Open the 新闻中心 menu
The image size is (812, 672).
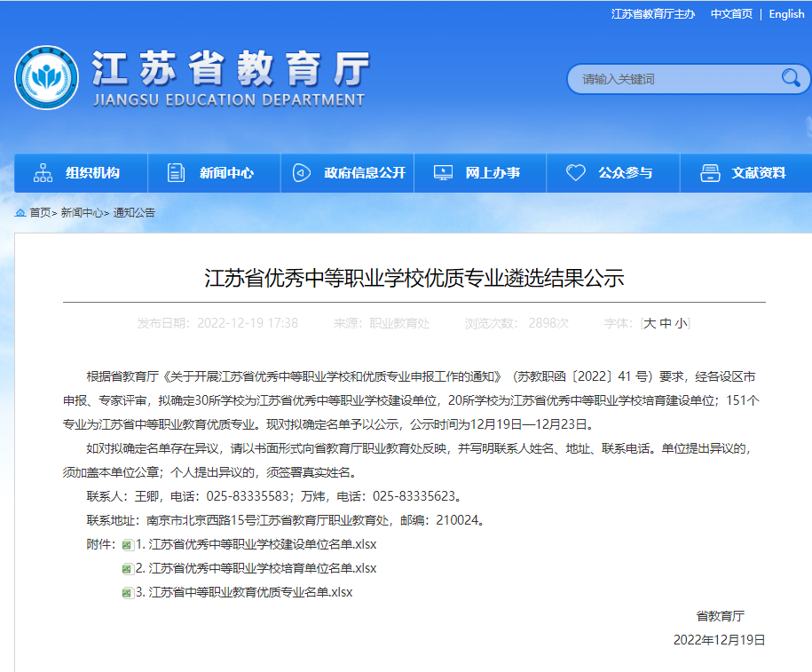pyautogui.click(x=215, y=172)
